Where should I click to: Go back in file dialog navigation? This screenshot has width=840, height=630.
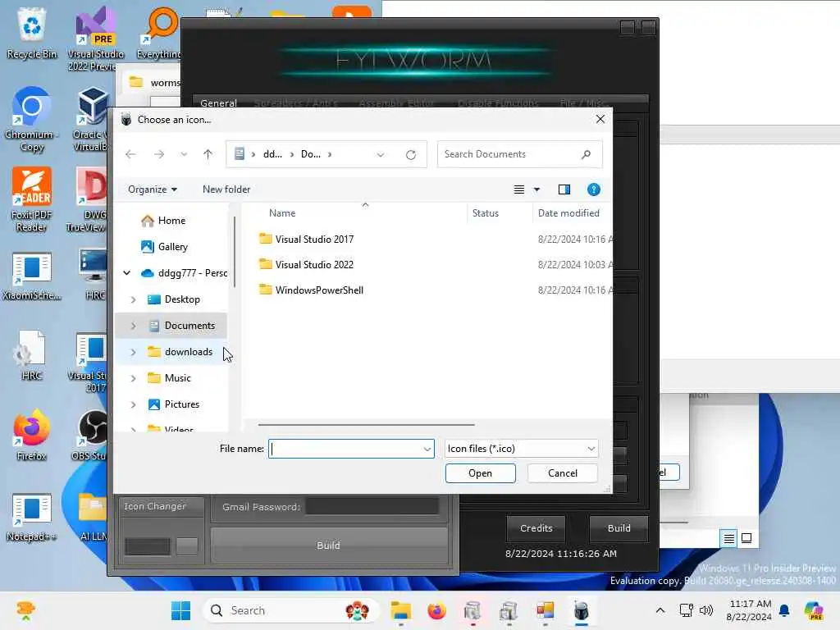[x=130, y=154]
